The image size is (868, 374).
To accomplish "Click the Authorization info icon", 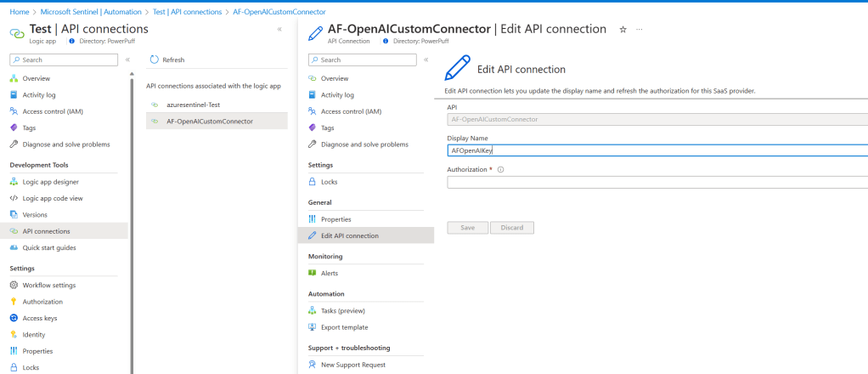I will 501,169.
